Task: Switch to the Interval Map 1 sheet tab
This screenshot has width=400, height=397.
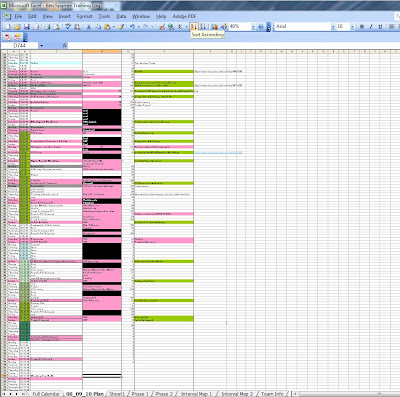Action: 196,394
